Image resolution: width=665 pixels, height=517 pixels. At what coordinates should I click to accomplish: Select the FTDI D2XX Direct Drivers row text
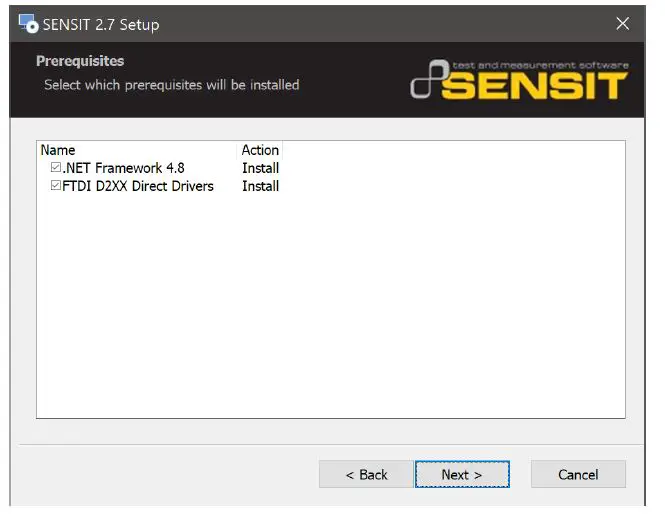[x=138, y=186]
